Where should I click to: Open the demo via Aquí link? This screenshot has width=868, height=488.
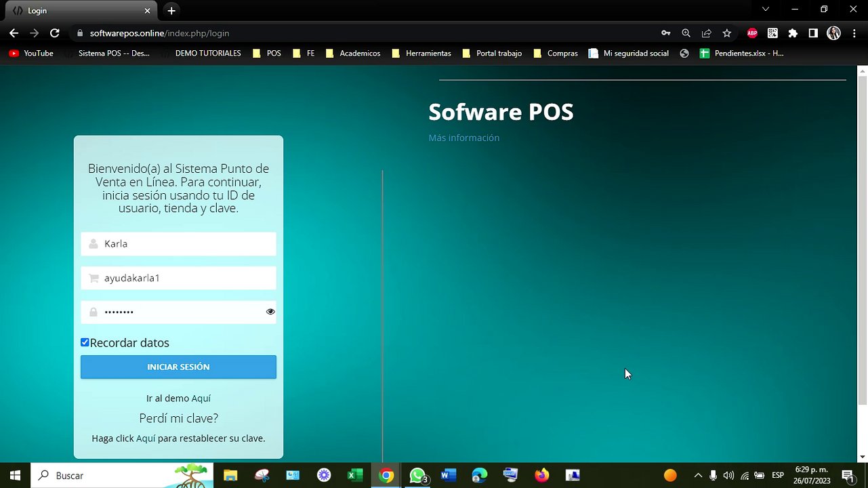click(x=201, y=399)
